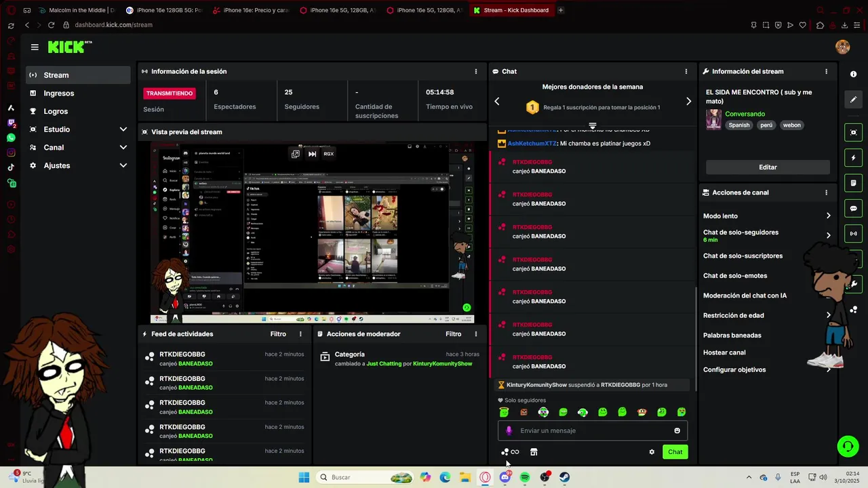Open options menu for Acciones de canal
Viewport: 868px width, 488px height.
tap(826, 192)
